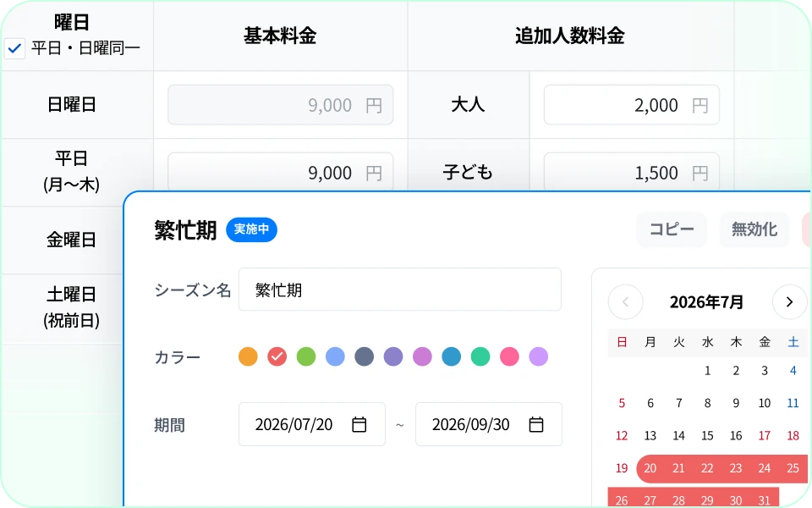
Task: Select the hot pink color swatch
Action: [x=509, y=356]
